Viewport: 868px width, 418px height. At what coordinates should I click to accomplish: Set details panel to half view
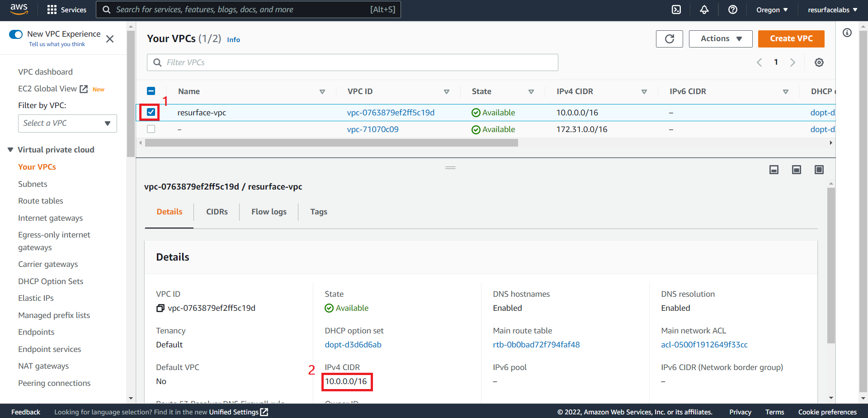coord(797,170)
